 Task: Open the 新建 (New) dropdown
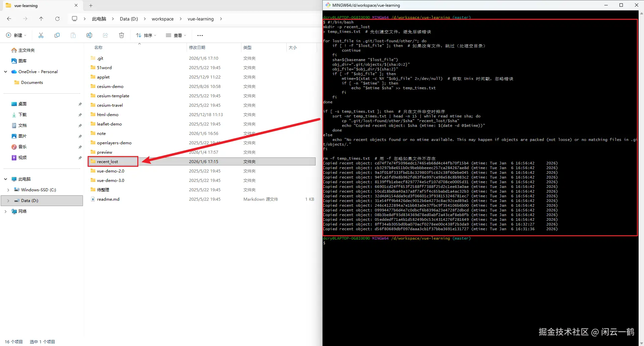click(16, 35)
